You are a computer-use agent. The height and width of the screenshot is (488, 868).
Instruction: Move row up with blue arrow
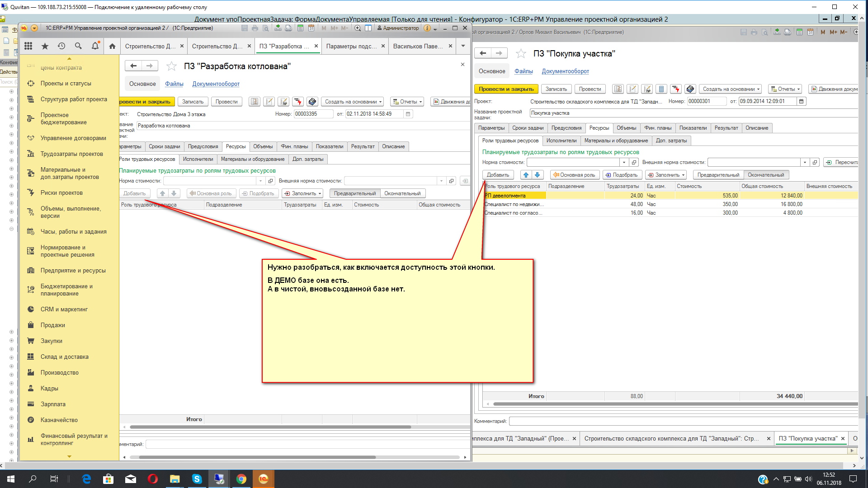click(526, 175)
